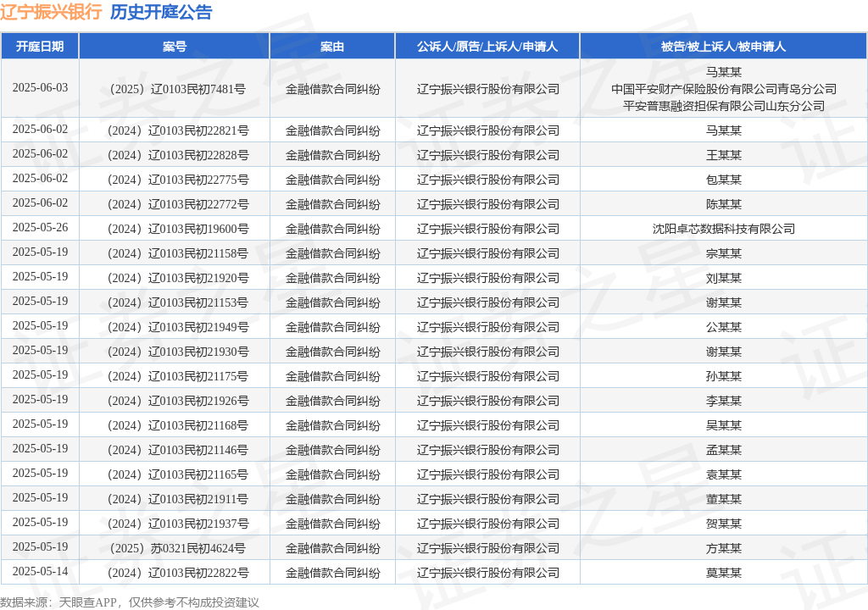Click defendant 吴某某
The width and height of the screenshot is (868, 610).
click(x=724, y=425)
